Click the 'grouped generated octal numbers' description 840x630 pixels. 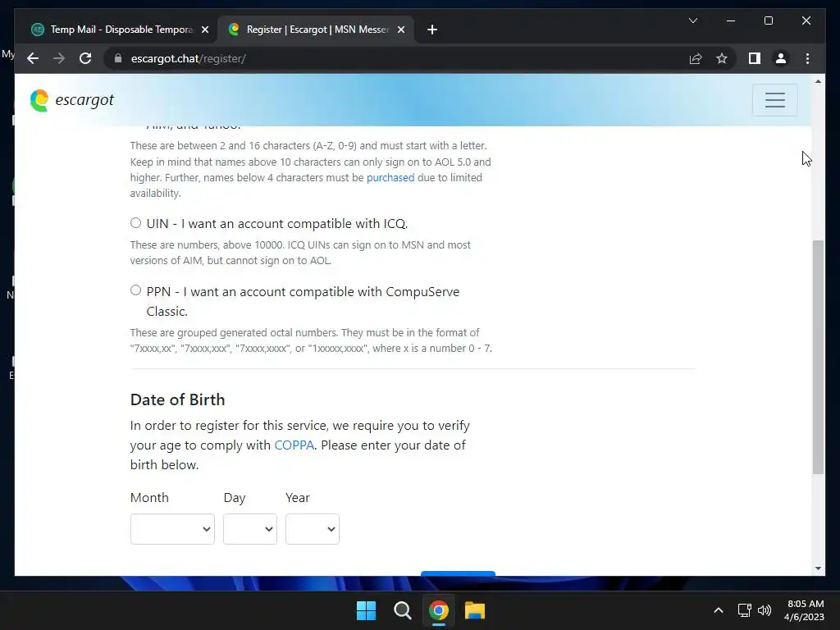[x=311, y=340]
